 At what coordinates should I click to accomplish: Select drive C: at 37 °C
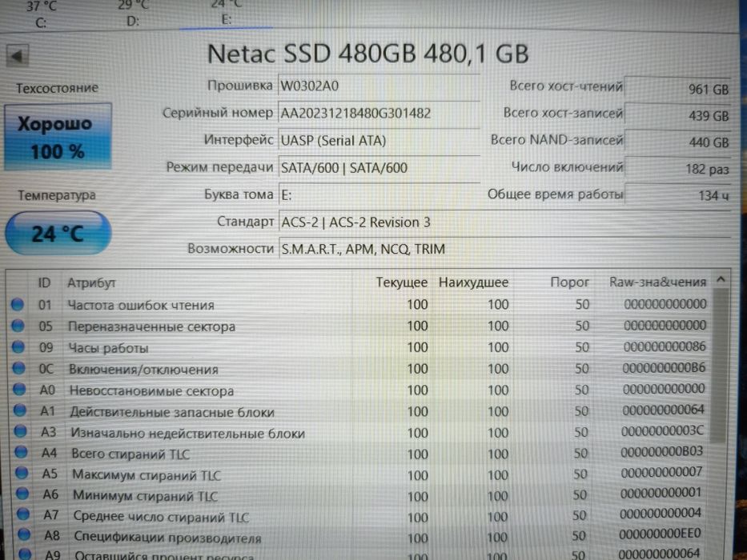pyautogui.click(x=42, y=14)
